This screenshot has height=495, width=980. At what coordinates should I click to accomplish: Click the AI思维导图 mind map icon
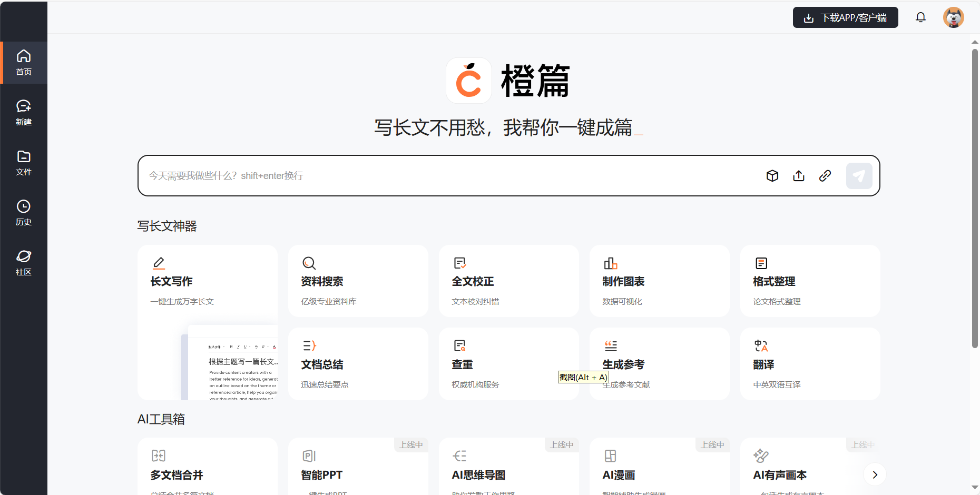(459, 456)
